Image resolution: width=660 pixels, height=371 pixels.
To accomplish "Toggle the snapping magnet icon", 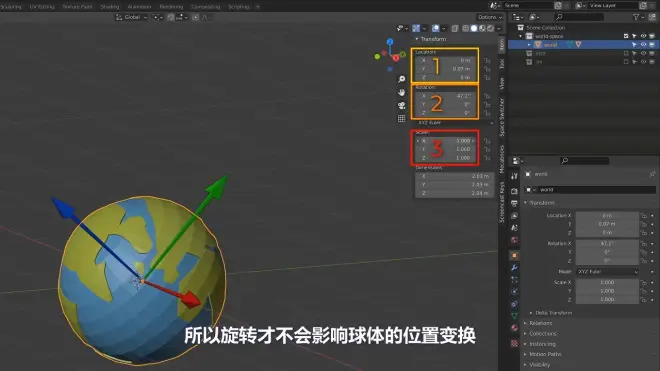I will tap(170, 17).
